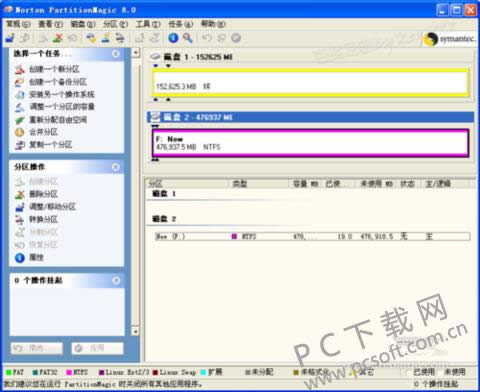Click the 应用 button
Viewport: 480px width, 392px height.
click(x=97, y=348)
